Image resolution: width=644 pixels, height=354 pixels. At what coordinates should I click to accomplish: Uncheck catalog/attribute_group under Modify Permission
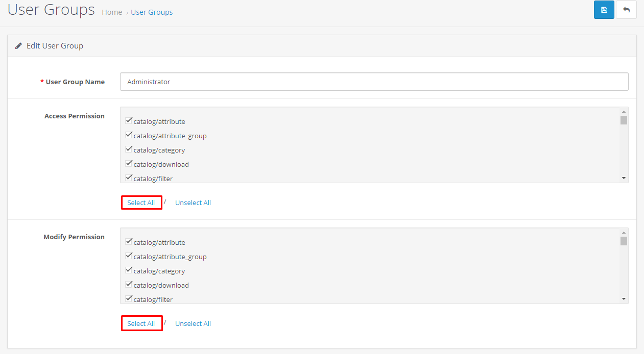(129, 256)
